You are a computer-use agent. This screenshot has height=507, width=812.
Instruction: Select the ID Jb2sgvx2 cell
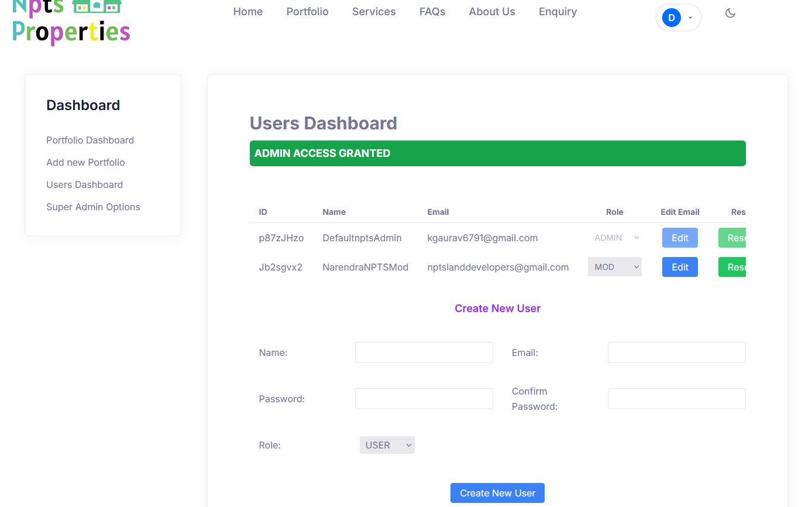point(281,267)
